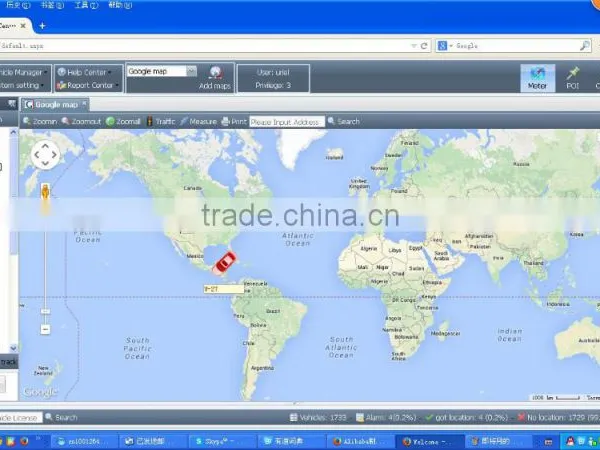Switch to Alibaba taskbar window
The width and height of the screenshot is (600, 450).
tap(360, 441)
